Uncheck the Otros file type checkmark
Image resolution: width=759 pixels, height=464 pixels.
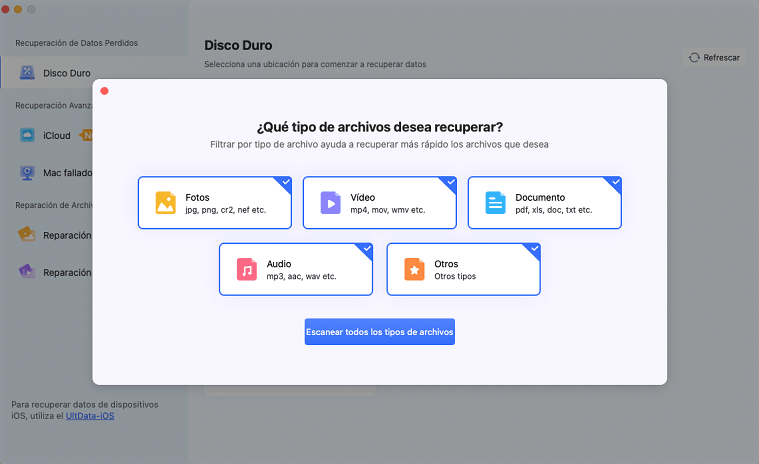tap(534, 249)
